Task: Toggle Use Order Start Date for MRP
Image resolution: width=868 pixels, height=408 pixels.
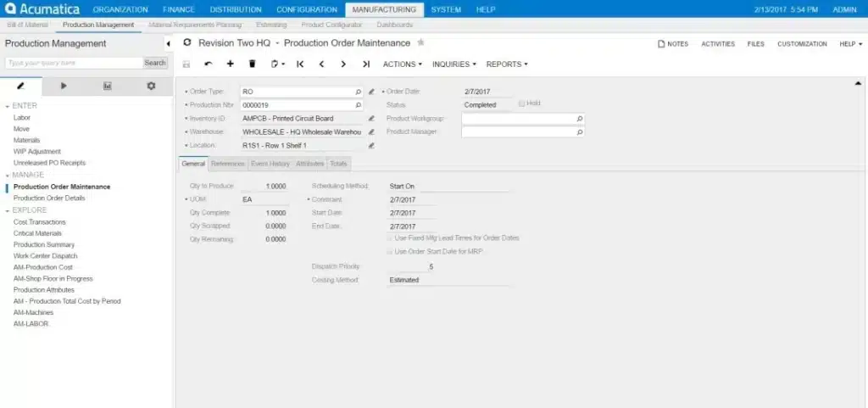Action: [x=389, y=252]
